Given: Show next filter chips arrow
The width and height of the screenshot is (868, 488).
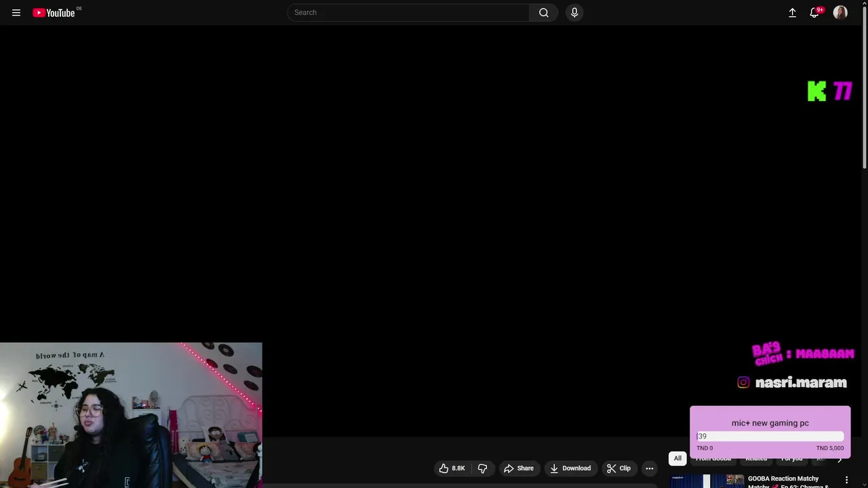Looking at the screenshot, I should (840, 460).
